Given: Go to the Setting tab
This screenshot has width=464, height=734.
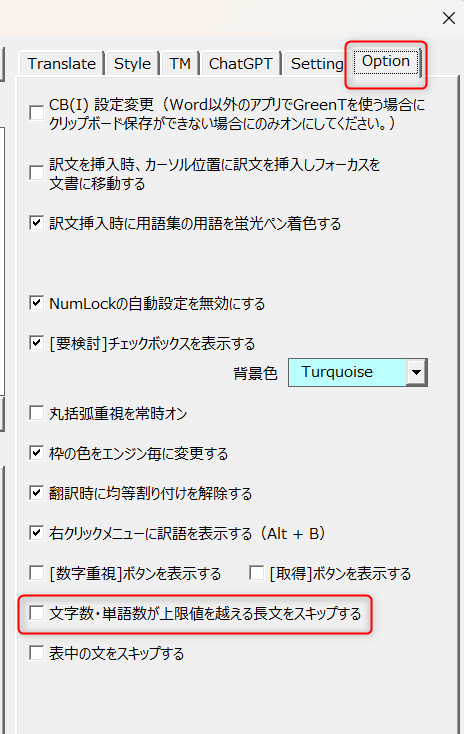Looking at the screenshot, I should click(317, 64).
